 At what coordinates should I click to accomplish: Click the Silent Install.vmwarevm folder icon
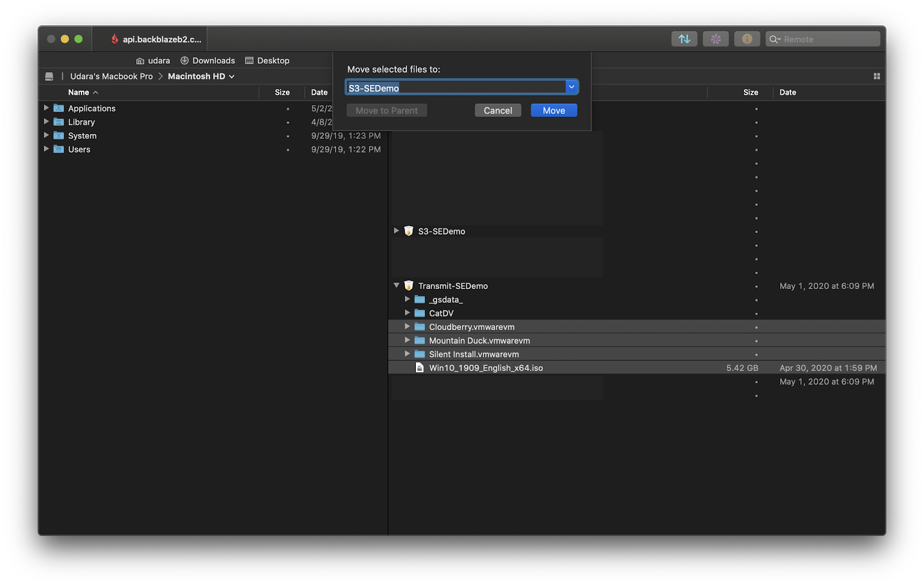(x=420, y=354)
